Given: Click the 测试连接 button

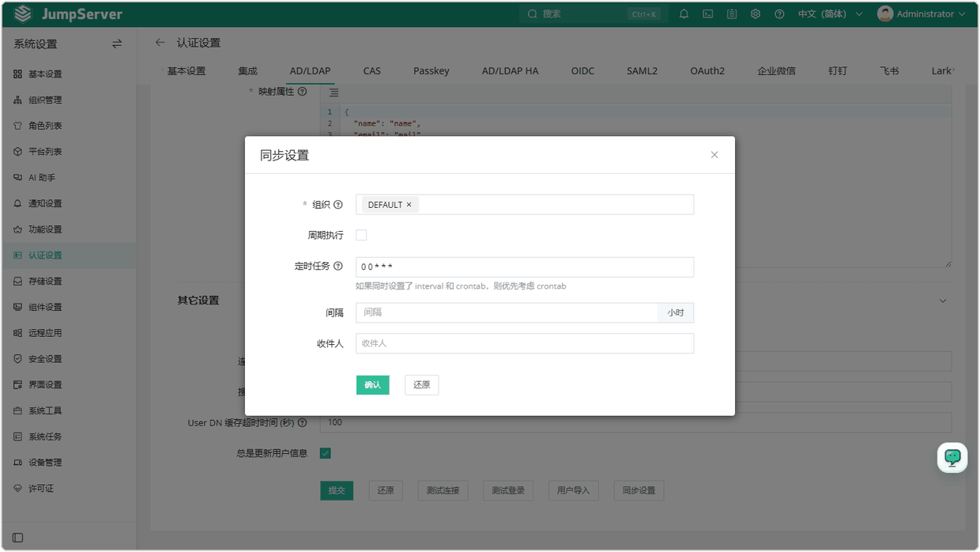Looking at the screenshot, I should [443, 490].
